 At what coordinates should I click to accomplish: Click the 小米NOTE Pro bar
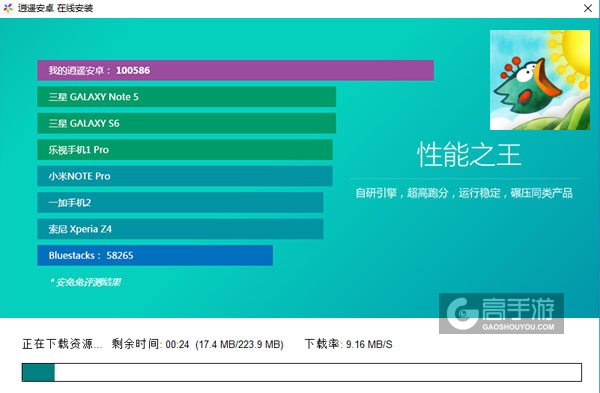185,176
